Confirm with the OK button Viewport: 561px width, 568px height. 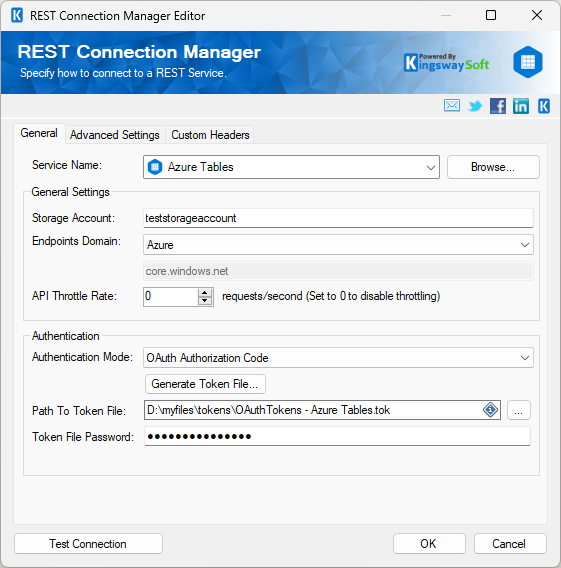tap(429, 544)
